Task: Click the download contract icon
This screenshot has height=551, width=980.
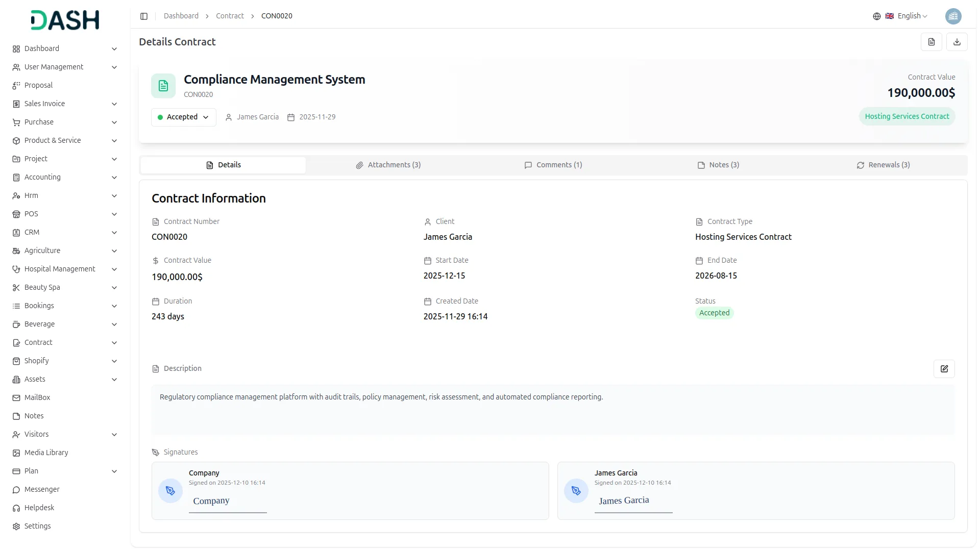Action: pos(957,42)
